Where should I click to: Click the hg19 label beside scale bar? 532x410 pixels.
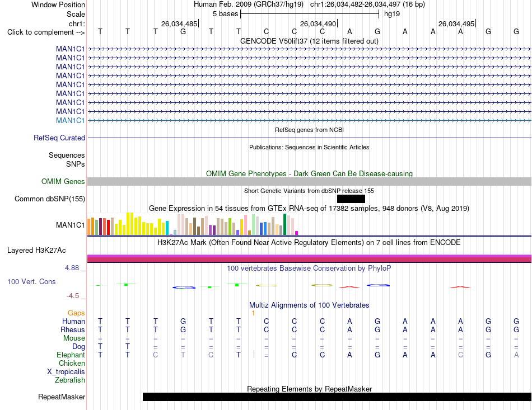392,14
